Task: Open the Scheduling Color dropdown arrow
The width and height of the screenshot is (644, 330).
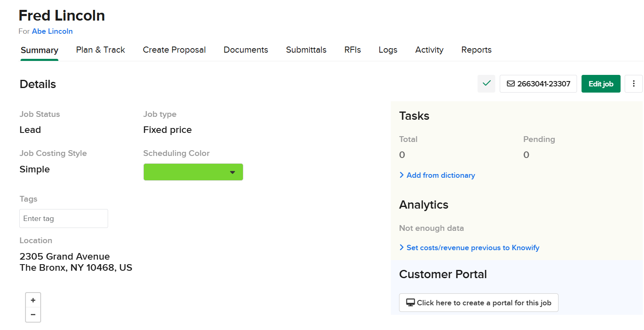Action: click(233, 172)
